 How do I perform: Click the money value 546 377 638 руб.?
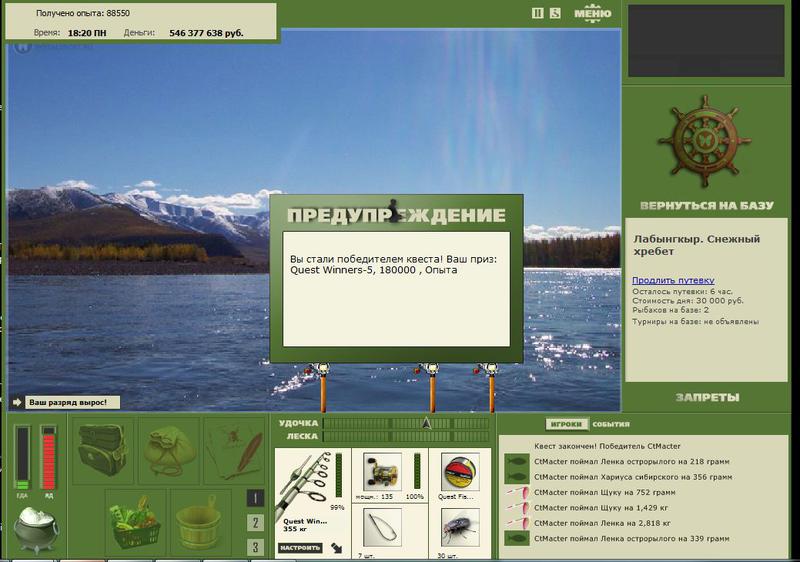tap(206, 33)
